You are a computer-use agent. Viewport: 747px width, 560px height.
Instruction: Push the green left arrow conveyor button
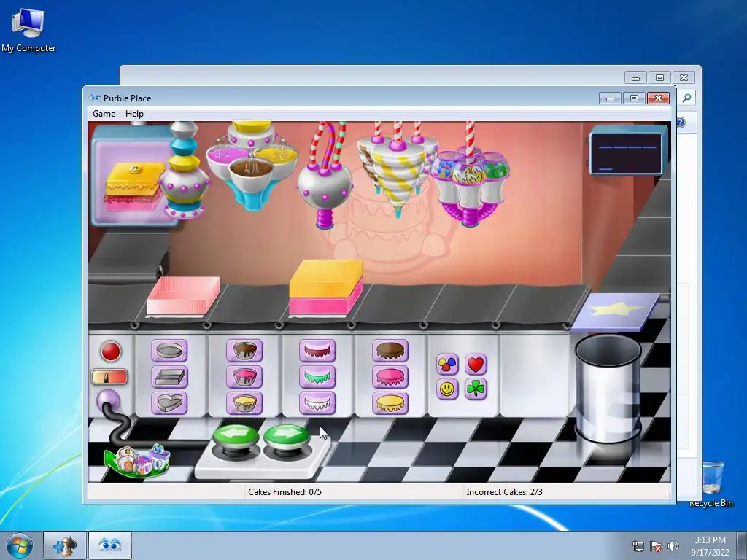point(236,437)
